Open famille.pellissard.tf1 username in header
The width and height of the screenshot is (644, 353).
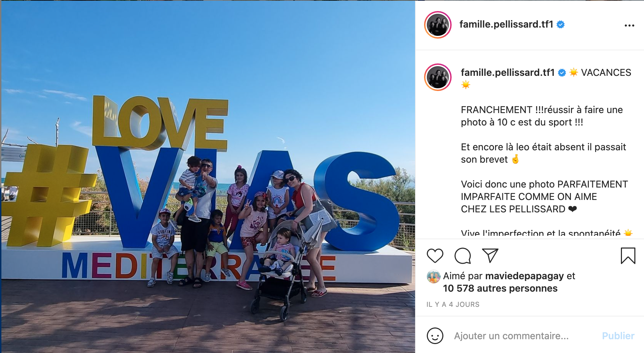click(506, 24)
